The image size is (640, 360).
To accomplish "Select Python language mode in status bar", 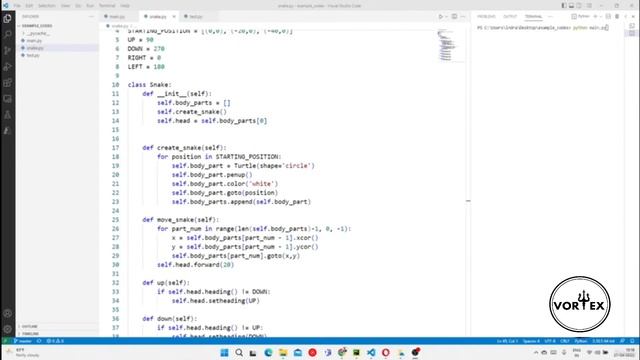I will [581, 341].
